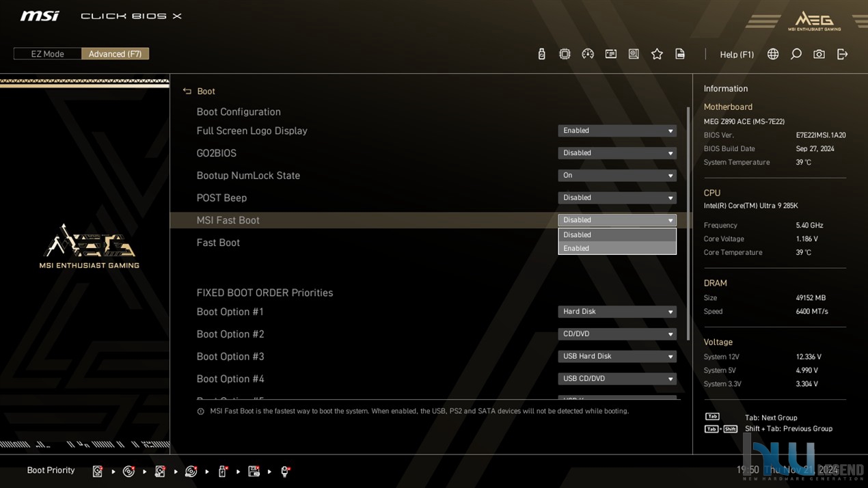Collapse the MSI Fast Boot dropdown
The image size is (868, 488).
pos(617,220)
